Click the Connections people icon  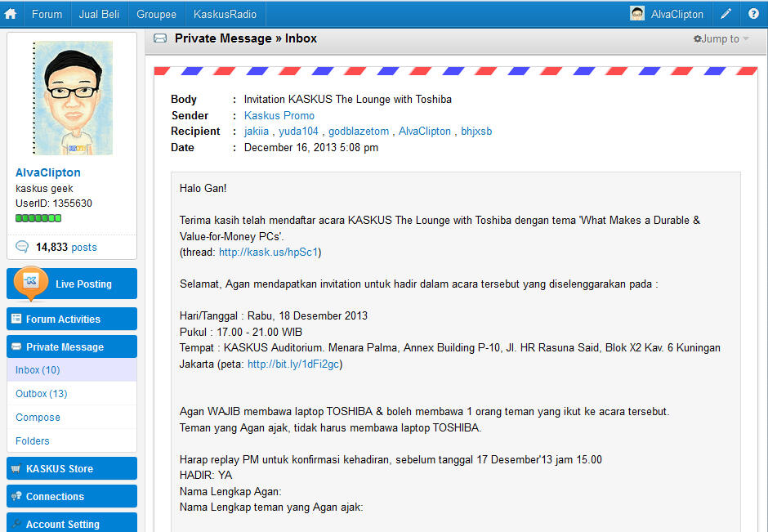tap(16, 496)
